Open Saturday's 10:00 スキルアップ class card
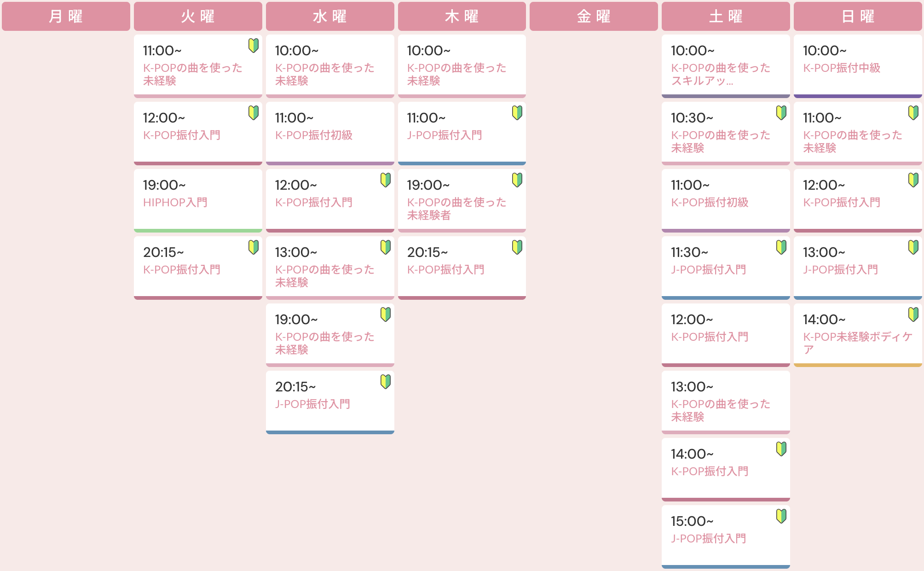 [x=725, y=65]
